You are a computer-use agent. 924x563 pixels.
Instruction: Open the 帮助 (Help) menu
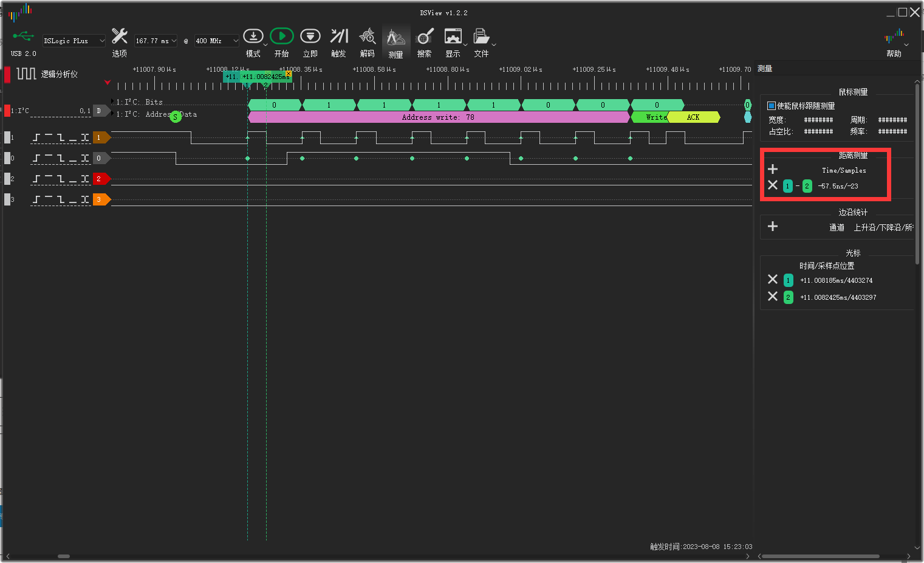[x=894, y=38]
